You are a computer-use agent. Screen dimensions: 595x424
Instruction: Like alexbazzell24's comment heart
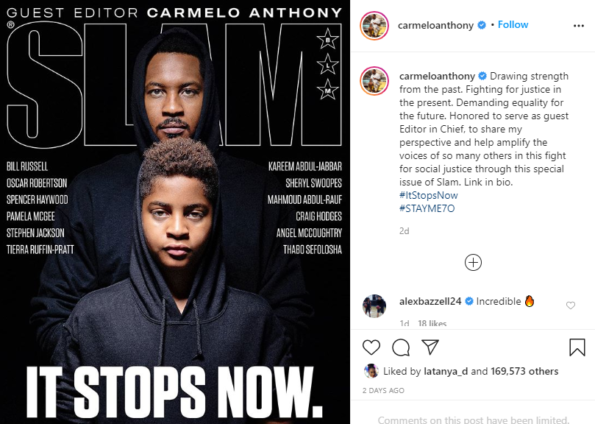pos(570,305)
